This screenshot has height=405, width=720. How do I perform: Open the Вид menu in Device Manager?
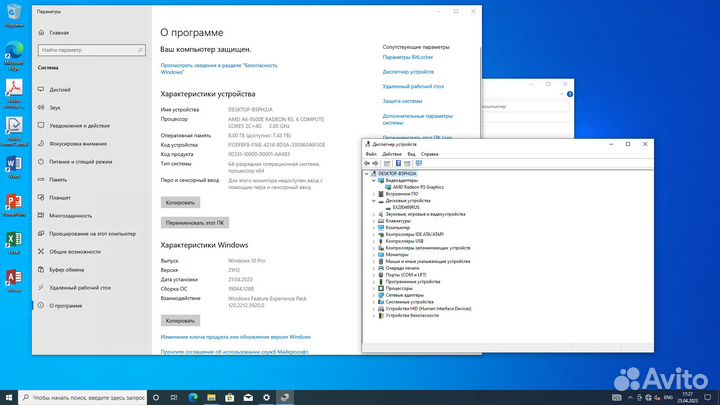click(x=411, y=154)
